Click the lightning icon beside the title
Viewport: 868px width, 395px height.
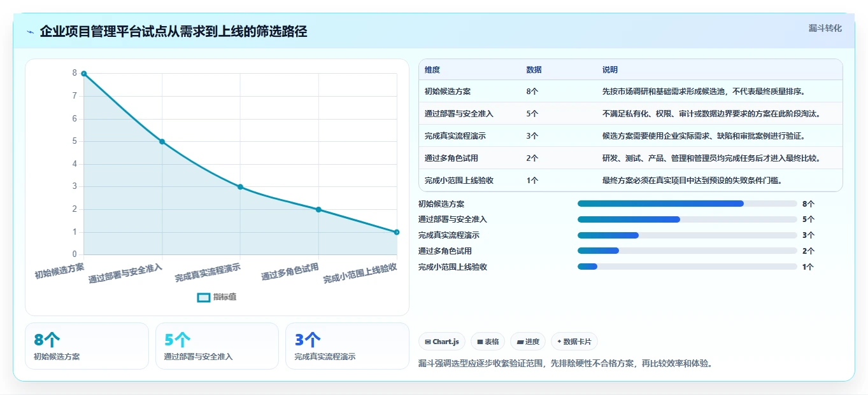[31, 32]
